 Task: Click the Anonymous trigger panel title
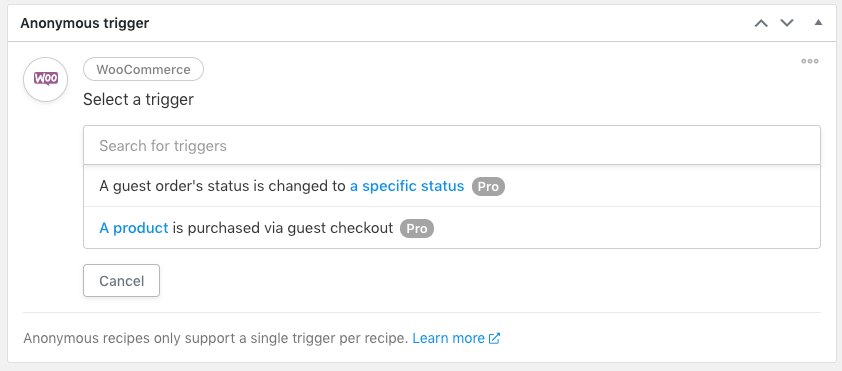point(85,23)
